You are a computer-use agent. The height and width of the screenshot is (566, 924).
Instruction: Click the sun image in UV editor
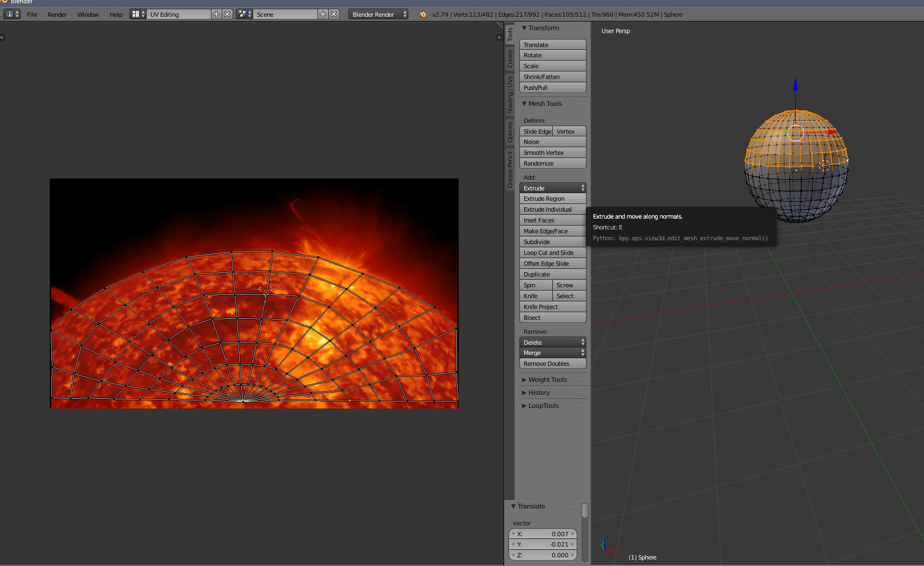(254, 293)
